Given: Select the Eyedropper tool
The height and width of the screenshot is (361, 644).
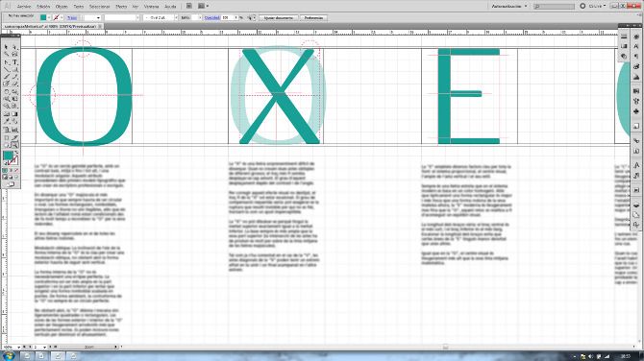Looking at the screenshot, I should click(x=7, y=121).
